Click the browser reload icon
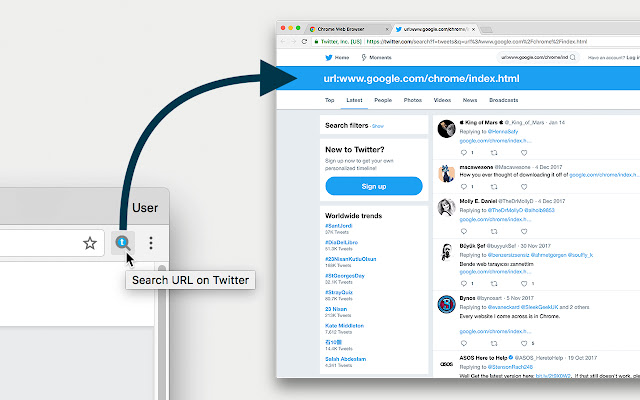This screenshot has height=400, width=640. (x=304, y=41)
